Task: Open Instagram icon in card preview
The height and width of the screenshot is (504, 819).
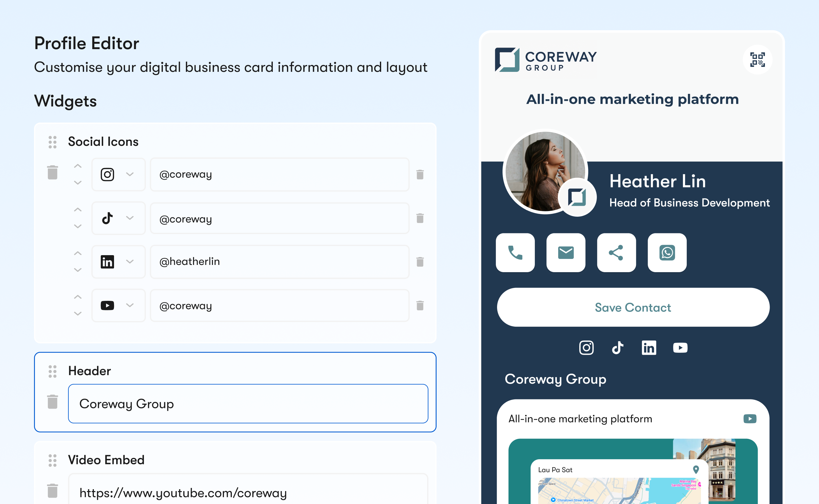Action: pos(586,348)
